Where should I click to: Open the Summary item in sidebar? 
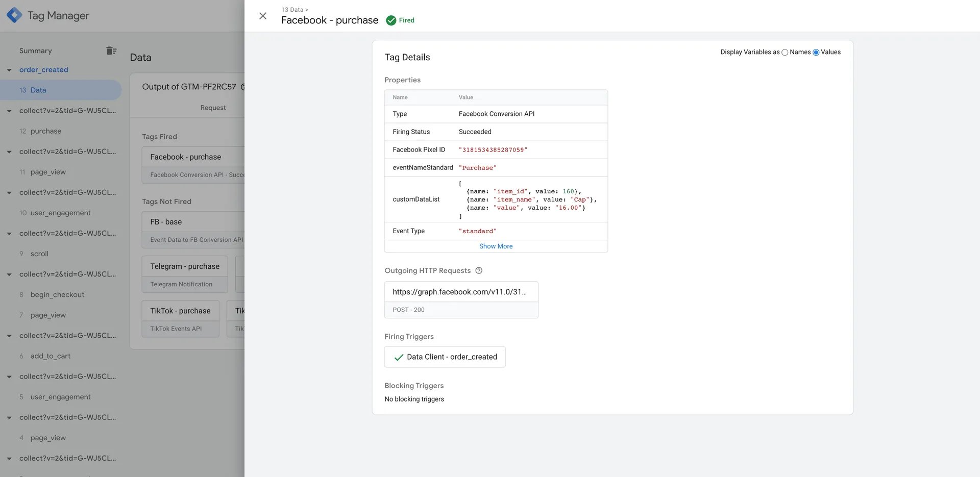tap(36, 51)
